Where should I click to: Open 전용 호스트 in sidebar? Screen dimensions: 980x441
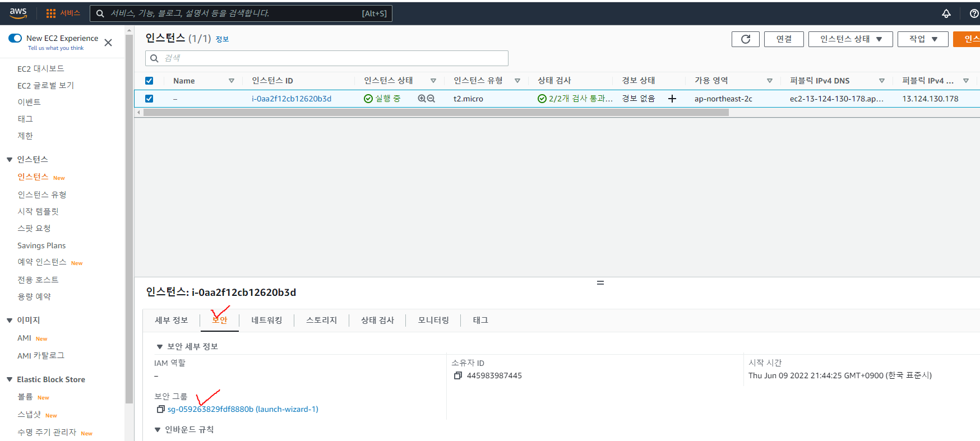38,280
